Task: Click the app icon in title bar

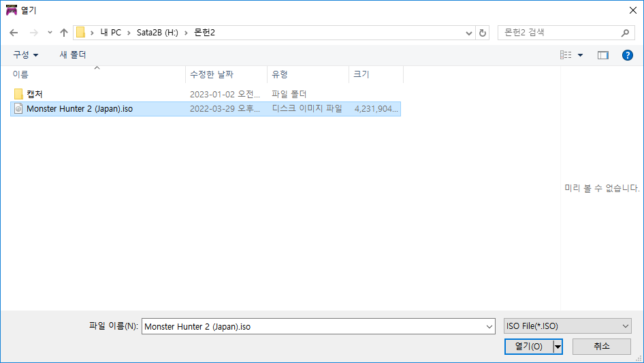Action: (x=12, y=10)
